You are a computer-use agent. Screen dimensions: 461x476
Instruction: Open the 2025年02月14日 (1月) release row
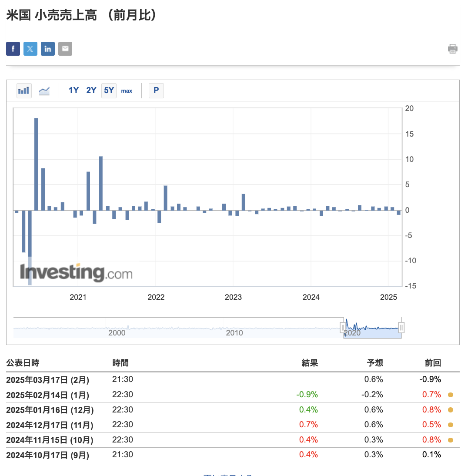[x=233, y=395]
